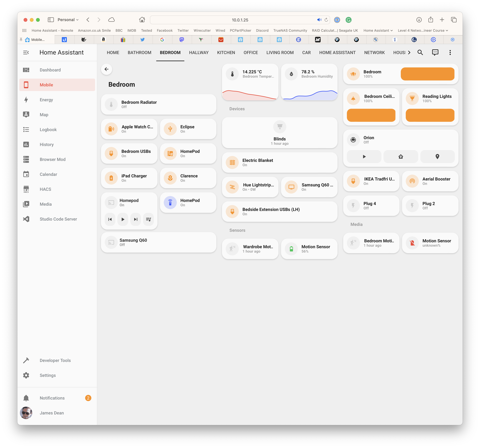Viewport: 480px width, 448px height.
Task: Open Safari downloads
Action: point(419,20)
